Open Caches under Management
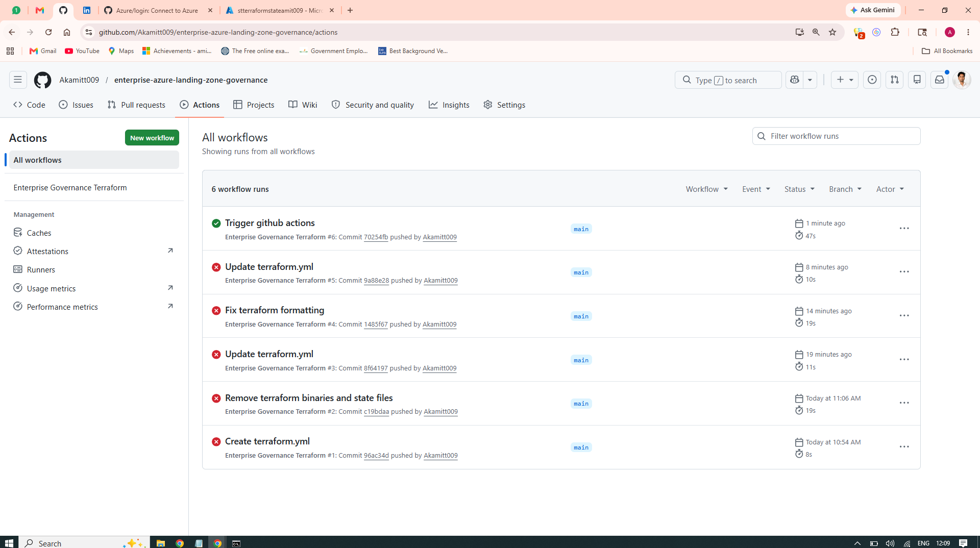Screen dimensions: 980x548 click(94, 233)
